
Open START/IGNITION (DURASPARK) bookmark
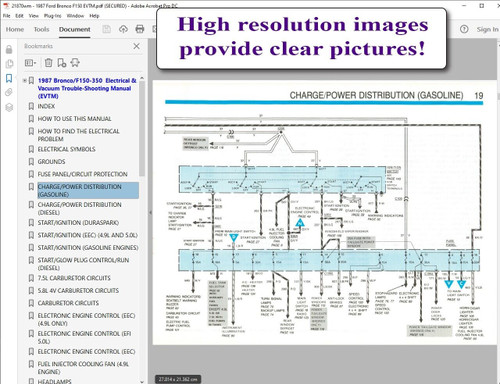tap(78, 222)
